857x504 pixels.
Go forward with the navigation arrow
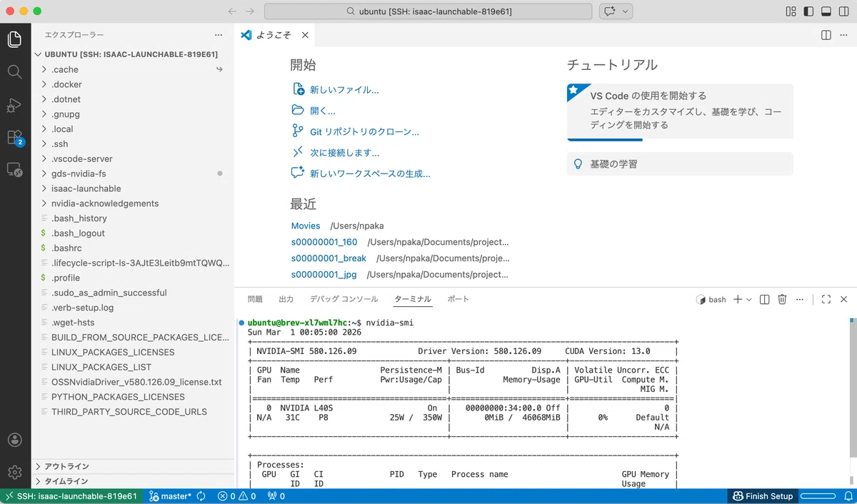tap(250, 11)
